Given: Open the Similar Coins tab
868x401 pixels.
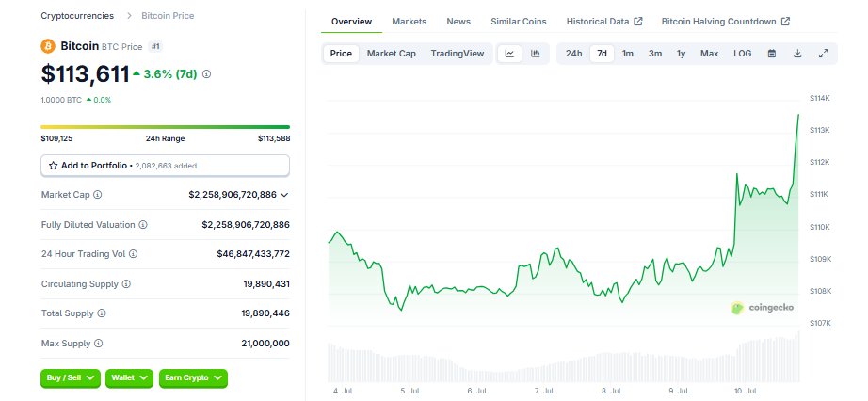Looking at the screenshot, I should [518, 22].
